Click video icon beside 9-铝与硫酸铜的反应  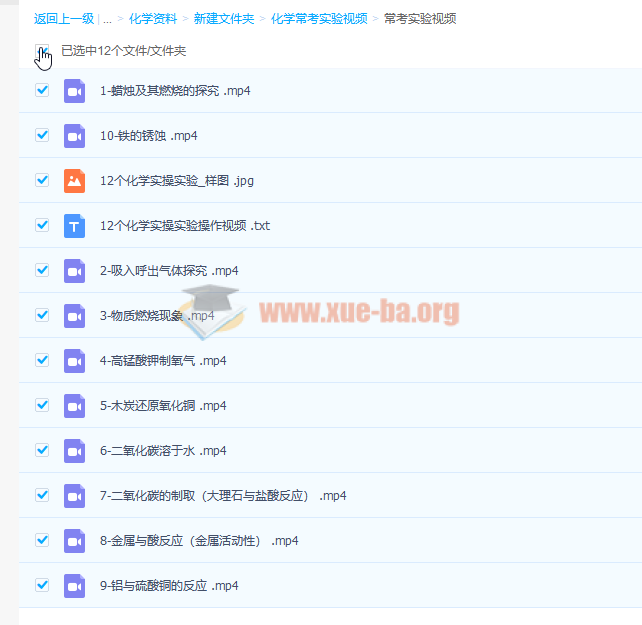click(75, 586)
